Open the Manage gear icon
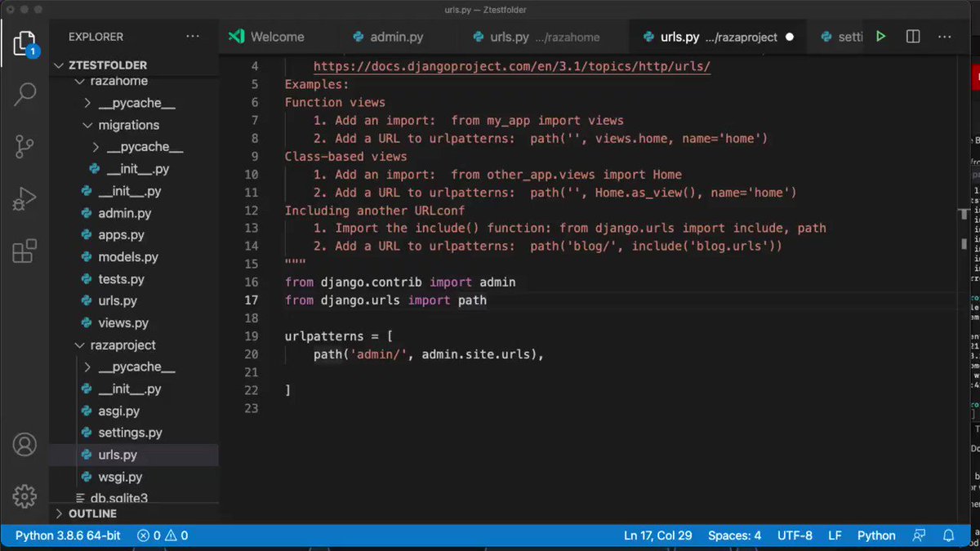The width and height of the screenshot is (980, 551). click(24, 495)
